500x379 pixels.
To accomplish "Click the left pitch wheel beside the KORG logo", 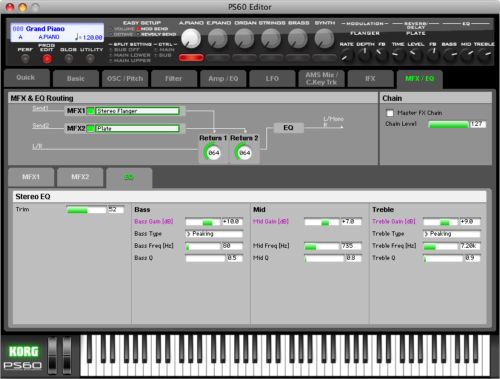I will tap(53, 355).
